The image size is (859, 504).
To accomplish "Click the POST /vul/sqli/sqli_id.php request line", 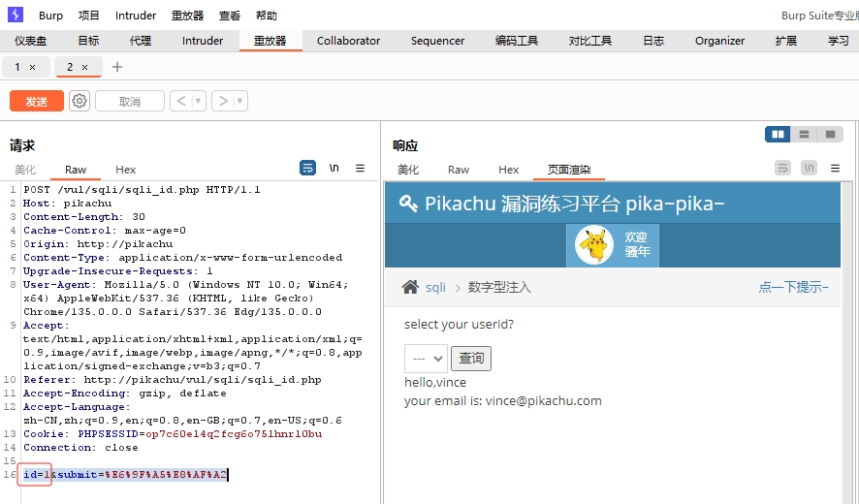I will (142, 190).
